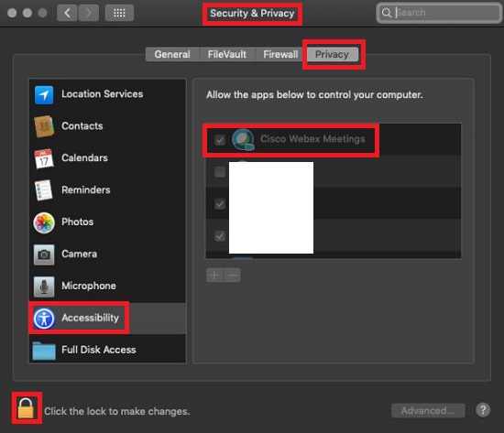Select the Microphone label in sidebar

click(x=89, y=286)
